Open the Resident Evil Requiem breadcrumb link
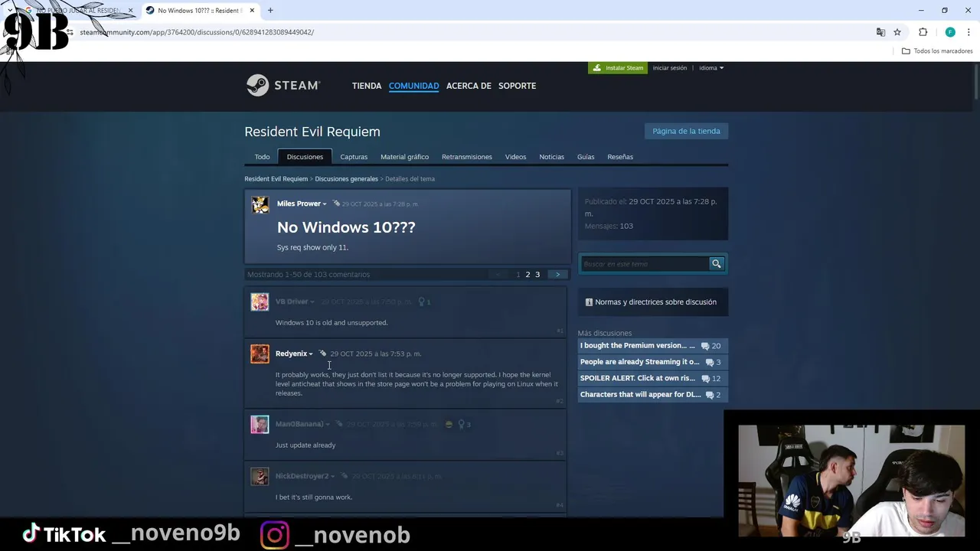The height and width of the screenshot is (551, 980). click(276, 179)
